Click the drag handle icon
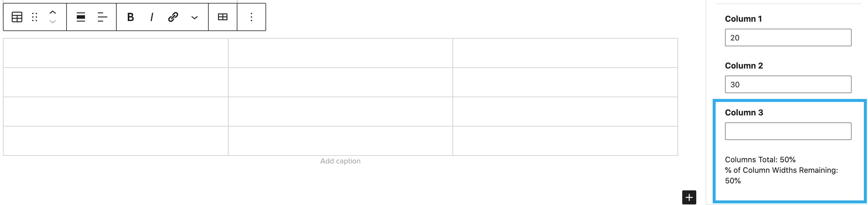This screenshot has height=205, width=868. 34,17
